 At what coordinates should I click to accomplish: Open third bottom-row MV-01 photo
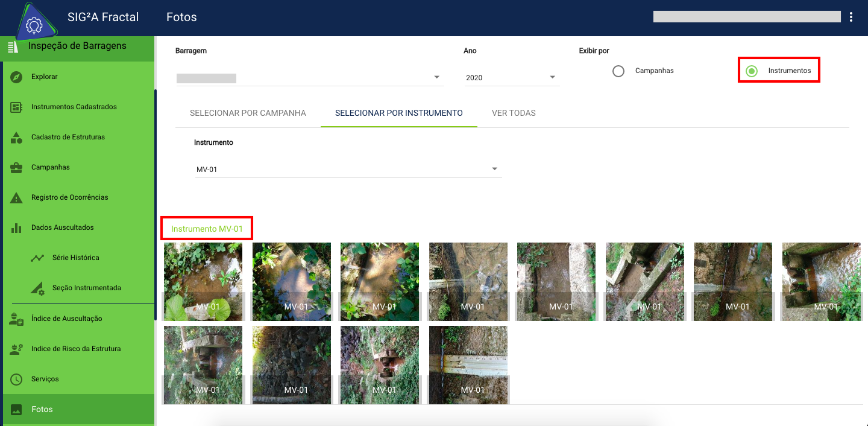click(380, 365)
